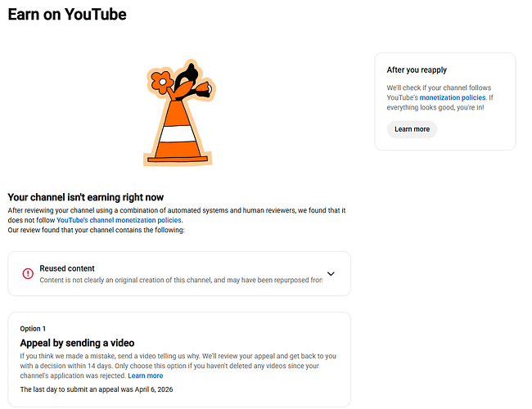Click the Learn more button under After you reapply
Image resolution: width=532 pixels, height=409 pixels.
[412, 129]
